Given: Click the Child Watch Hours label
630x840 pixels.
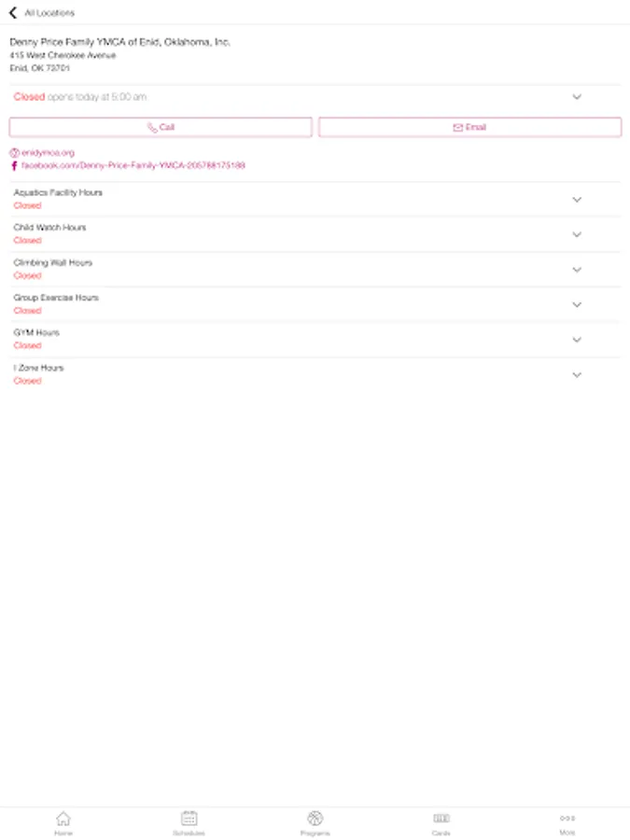Looking at the screenshot, I should 49,228.
